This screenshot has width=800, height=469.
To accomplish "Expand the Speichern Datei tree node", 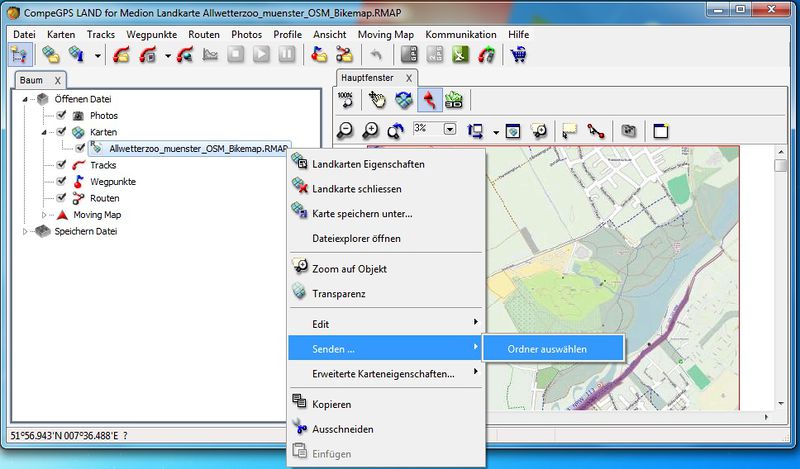I will [27, 231].
